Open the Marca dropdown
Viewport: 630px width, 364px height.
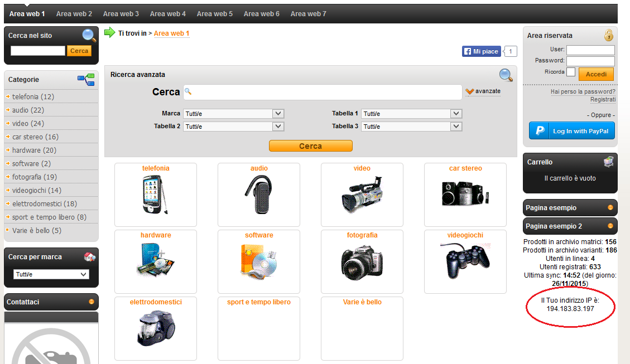coord(234,114)
